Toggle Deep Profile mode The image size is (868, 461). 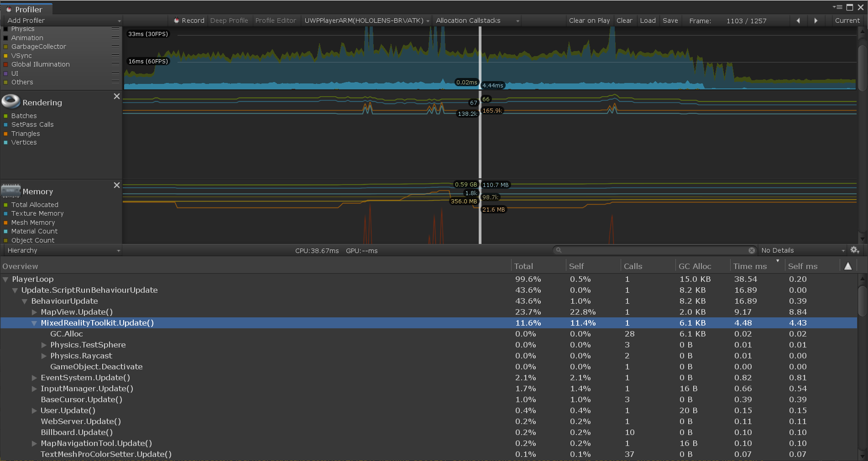(229, 21)
